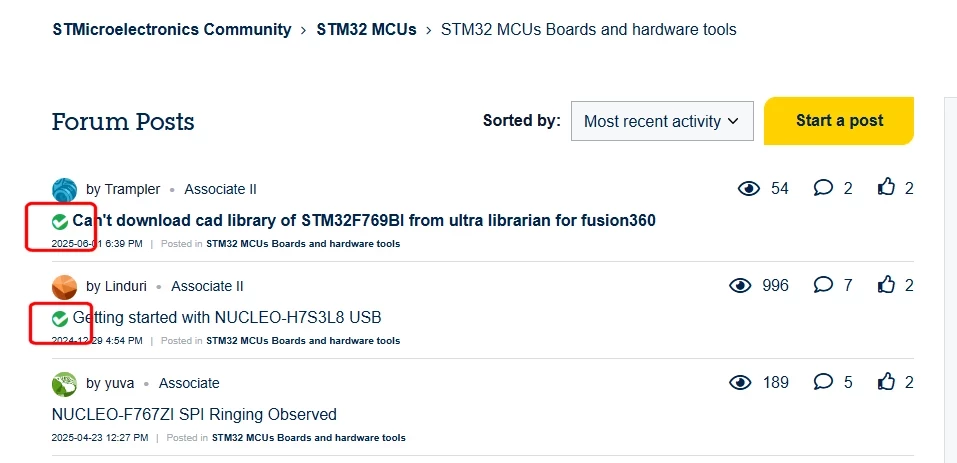Open Linduri's orange user avatar
957x463 pixels.
point(65,287)
